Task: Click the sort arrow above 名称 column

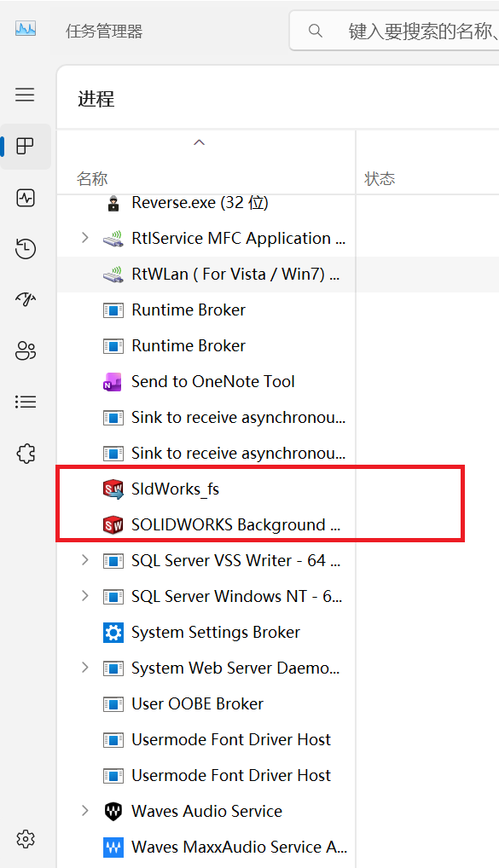Action: click(199, 143)
